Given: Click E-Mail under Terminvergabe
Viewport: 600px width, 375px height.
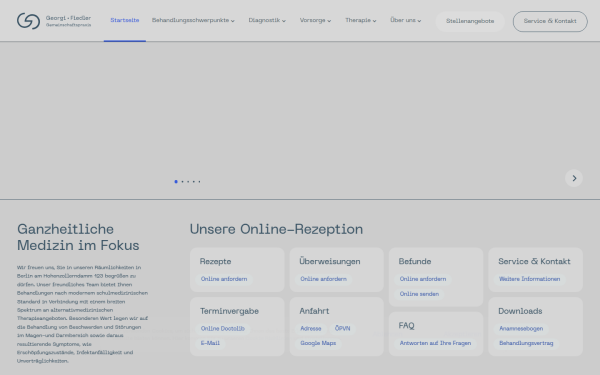Looking at the screenshot, I should tap(210, 343).
